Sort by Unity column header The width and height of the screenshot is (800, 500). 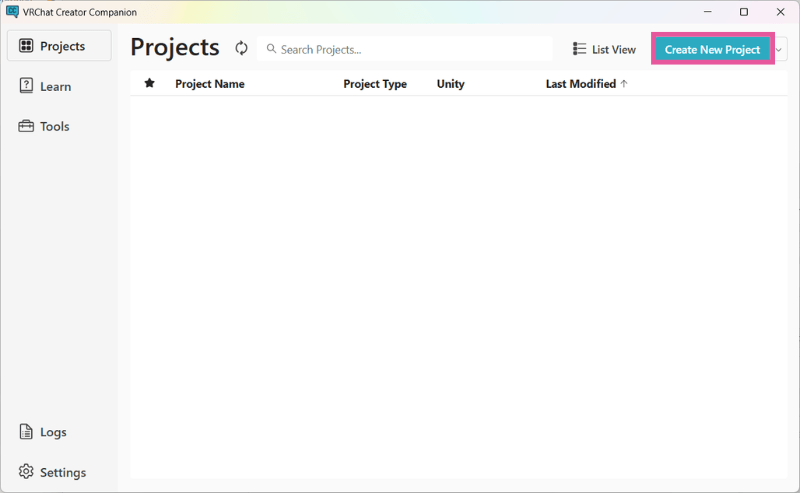click(451, 84)
